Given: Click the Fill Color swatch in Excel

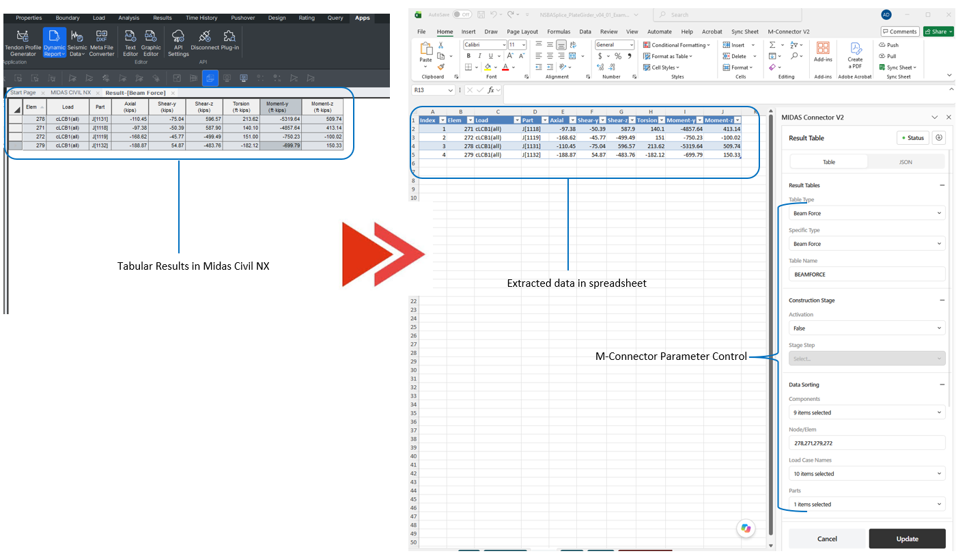Looking at the screenshot, I should 488,68.
